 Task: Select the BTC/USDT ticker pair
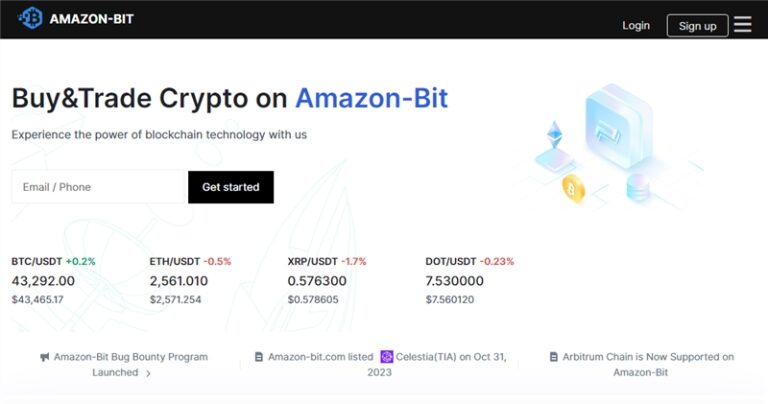click(37, 261)
